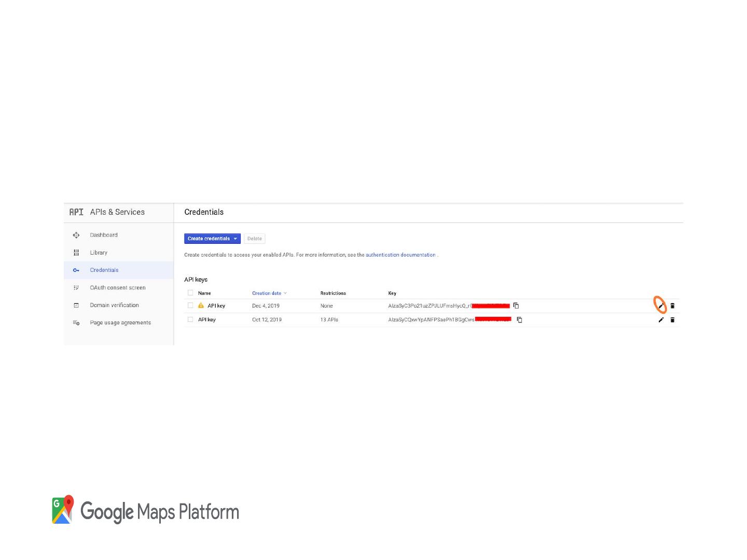Image resolution: width=747 pixels, height=560 pixels.
Task: Open the API key created Oct 12, 2019
Action: [x=207, y=320]
